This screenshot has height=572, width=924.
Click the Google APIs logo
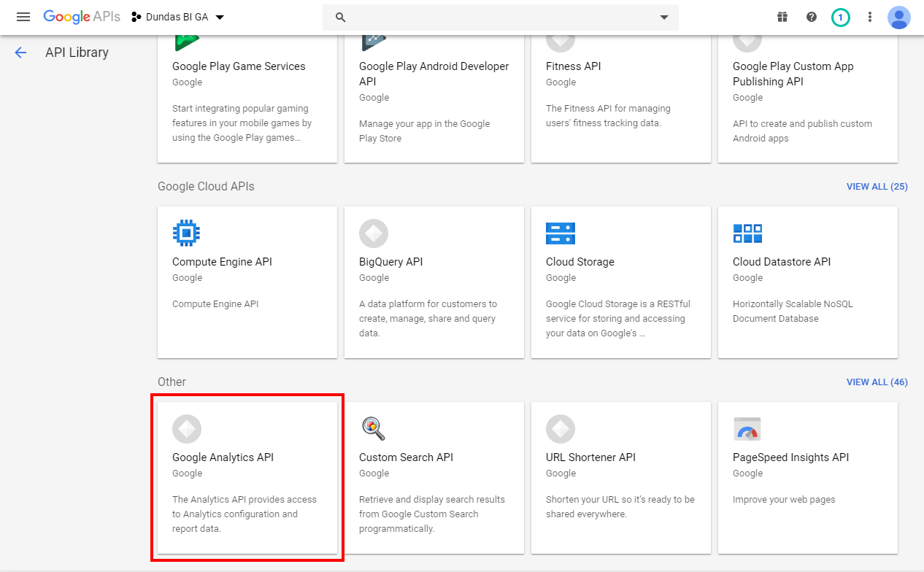[82, 17]
